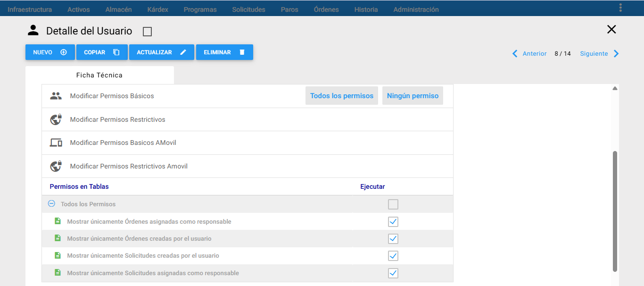Select the Ficha Técnica tab
644x286 pixels.
[x=99, y=75]
